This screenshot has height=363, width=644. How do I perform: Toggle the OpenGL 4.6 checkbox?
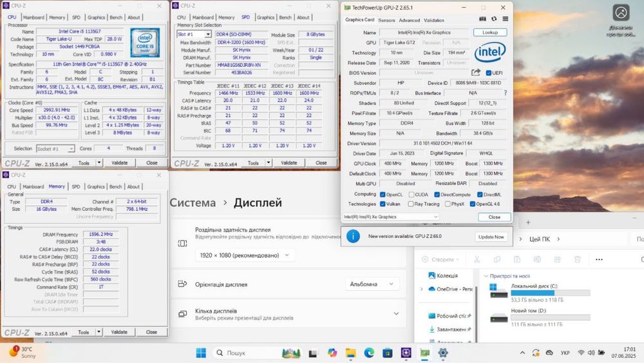tap(472, 204)
